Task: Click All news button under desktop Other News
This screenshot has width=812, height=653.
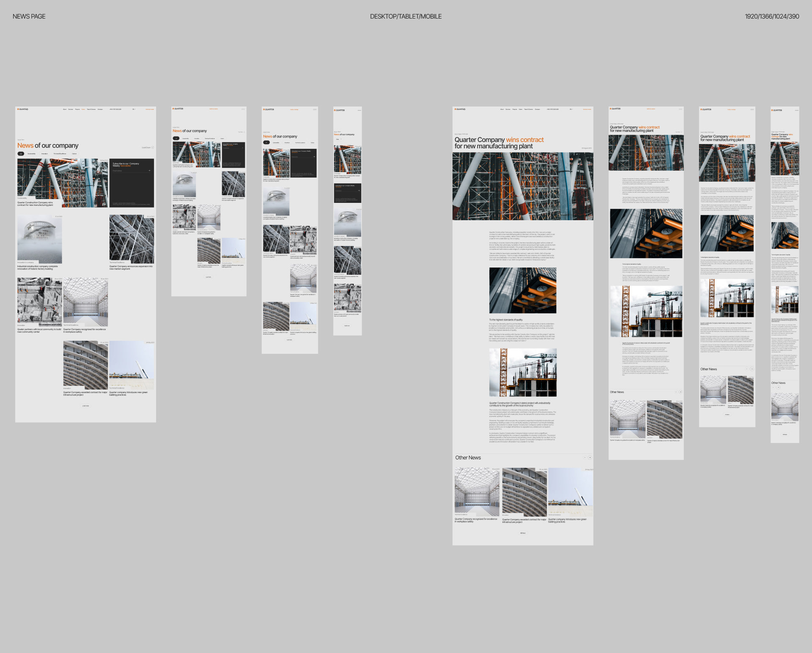Action: coord(523,533)
